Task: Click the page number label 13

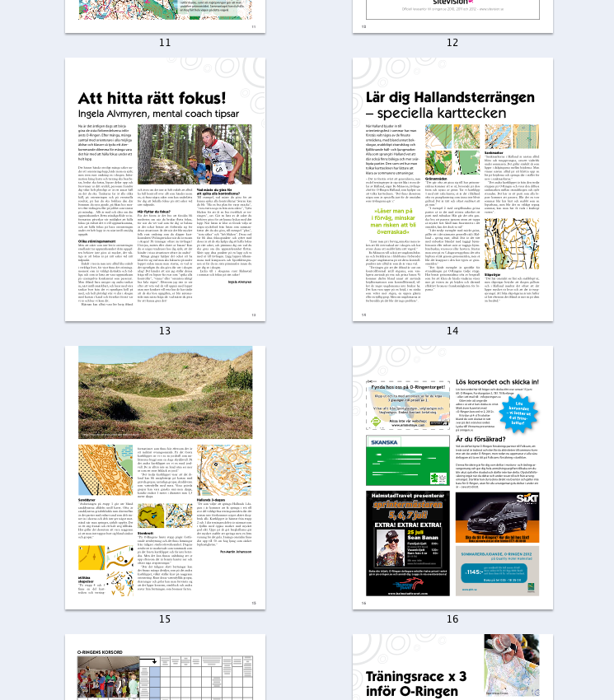Action: pos(165,331)
